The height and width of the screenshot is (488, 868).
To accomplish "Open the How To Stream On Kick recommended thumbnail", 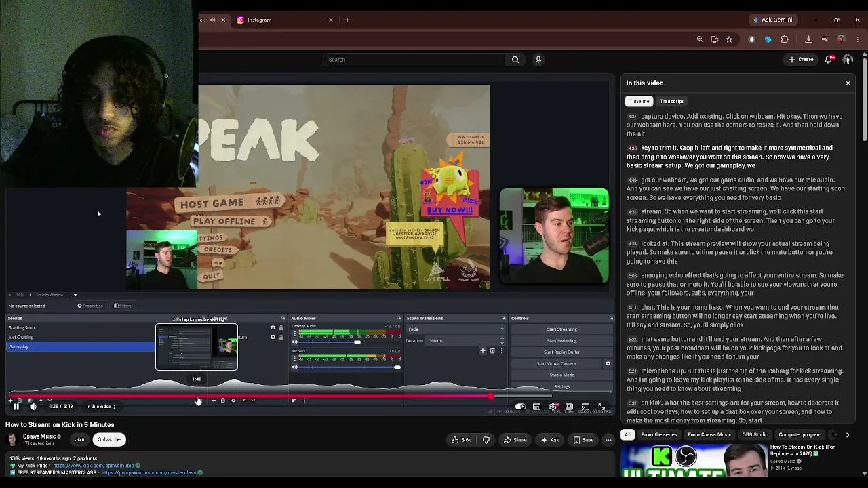I will point(694,460).
